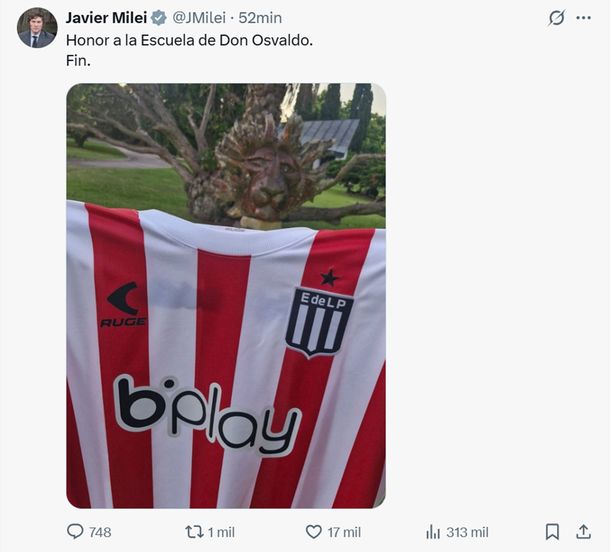Open view analytics bar chart icon

click(433, 532)
